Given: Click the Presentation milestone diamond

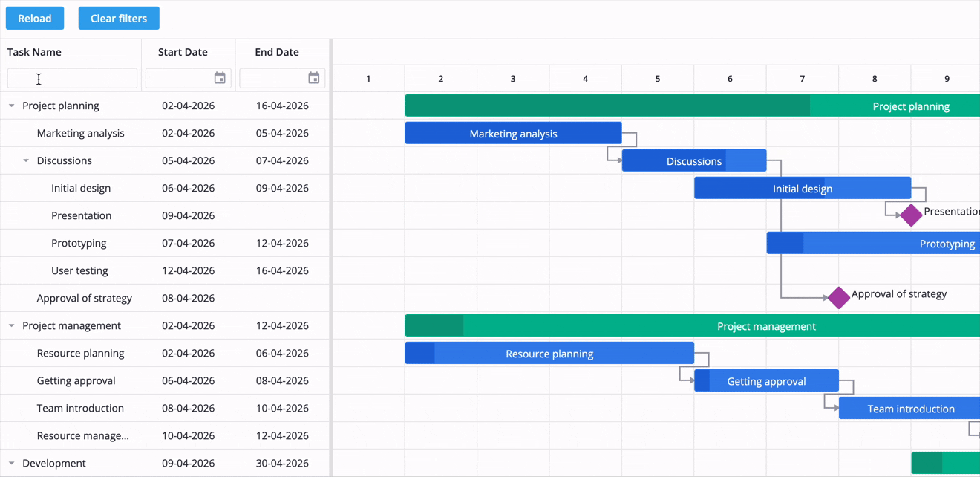Looking at the screenshot, I should point(909,215).
